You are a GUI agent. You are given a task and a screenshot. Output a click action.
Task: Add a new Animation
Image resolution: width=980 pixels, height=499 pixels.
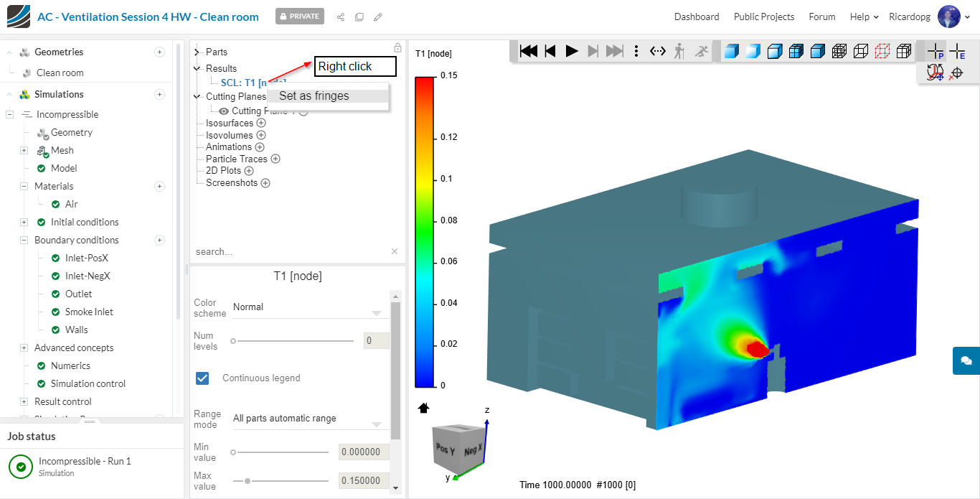[260, 146]
